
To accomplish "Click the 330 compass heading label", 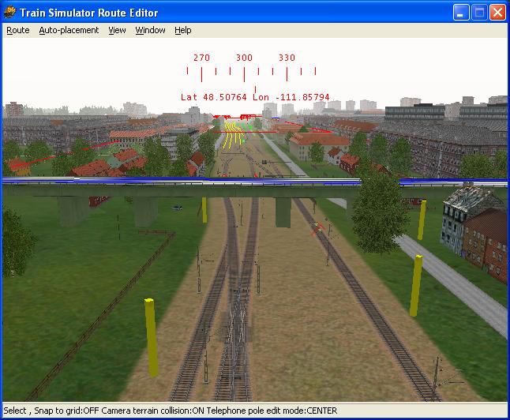I will [287, 58].
